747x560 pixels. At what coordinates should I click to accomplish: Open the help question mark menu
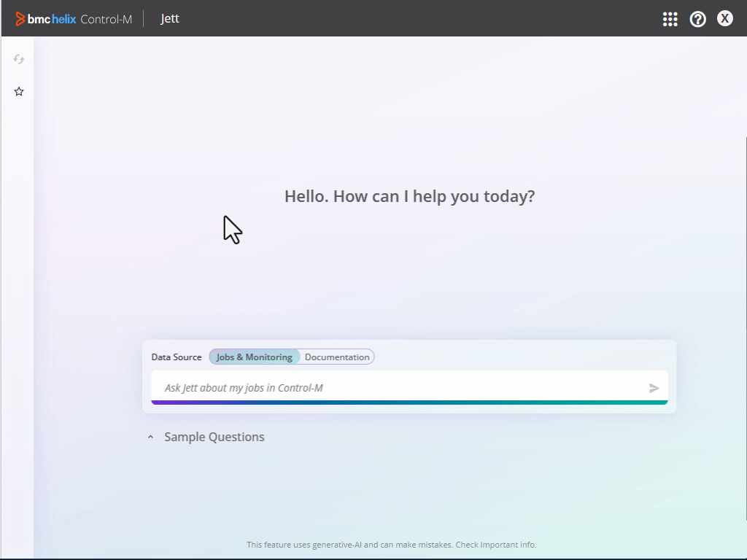(x=697, y=19)
